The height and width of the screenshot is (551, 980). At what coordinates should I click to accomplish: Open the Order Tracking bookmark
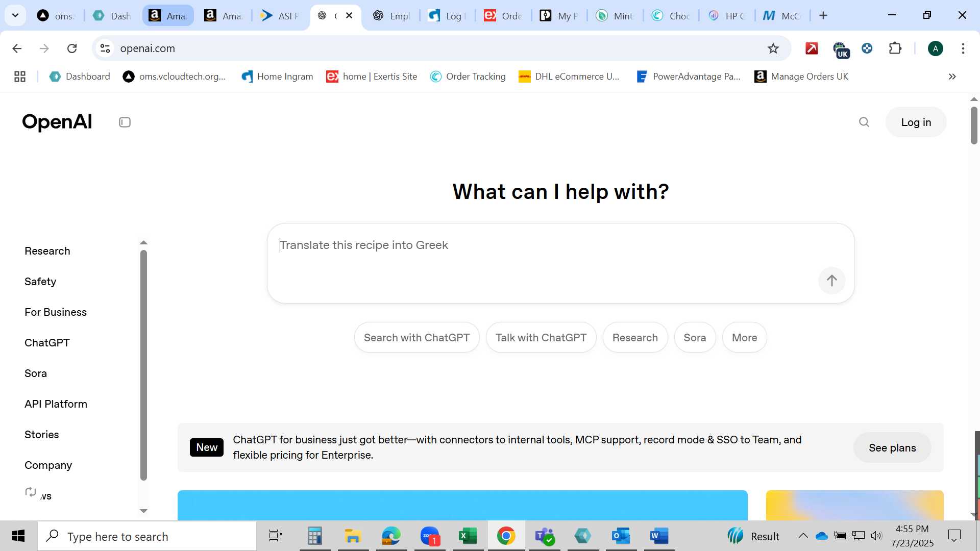coord(468,77)
